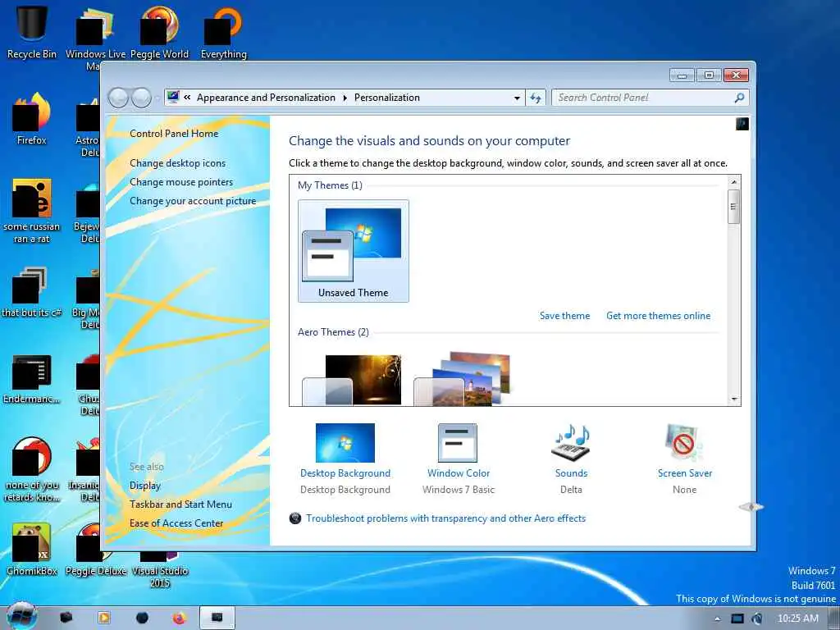Select the landscape Aero theme thumbnail
Viewport: 840px width, 630px height.
click(x=462, y=378)
